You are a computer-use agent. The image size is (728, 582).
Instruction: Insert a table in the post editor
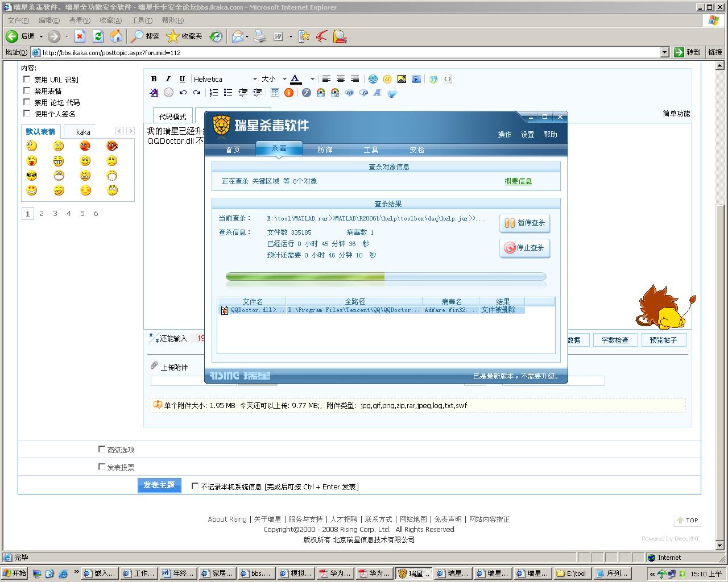275,93
